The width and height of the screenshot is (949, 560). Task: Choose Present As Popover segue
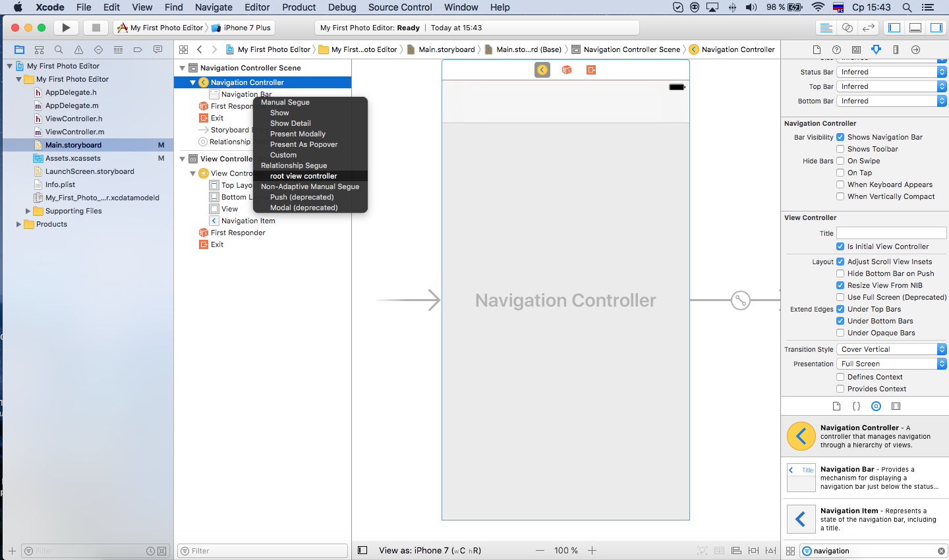(x=310, y=144)
